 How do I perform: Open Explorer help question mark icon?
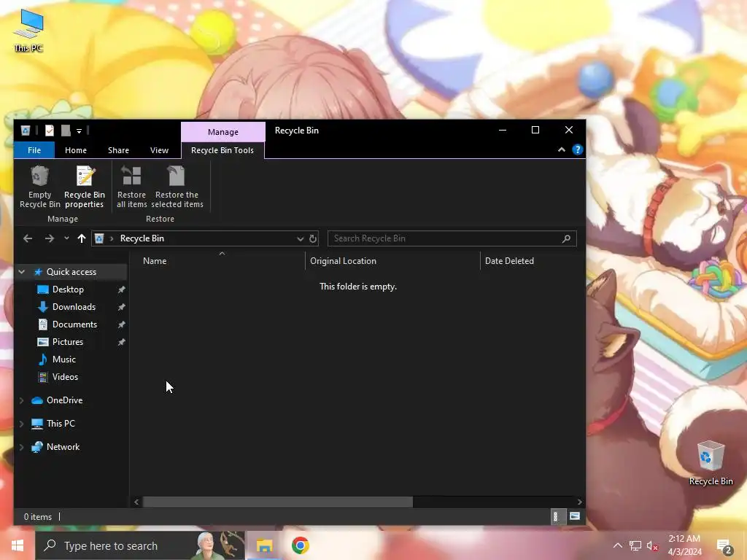[578, 149]
